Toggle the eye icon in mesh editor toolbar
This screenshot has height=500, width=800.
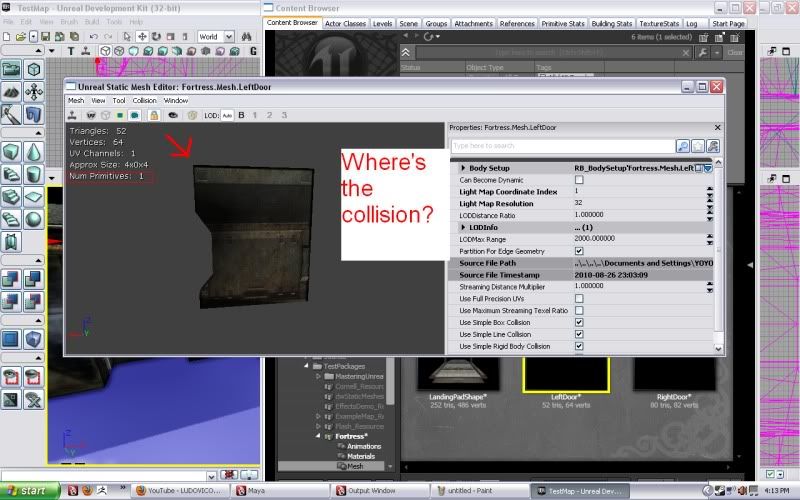[x=173, y=115]
